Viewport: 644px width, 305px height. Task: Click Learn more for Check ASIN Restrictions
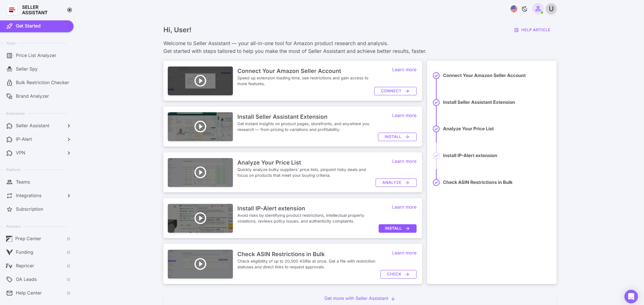tap(404, 253)
